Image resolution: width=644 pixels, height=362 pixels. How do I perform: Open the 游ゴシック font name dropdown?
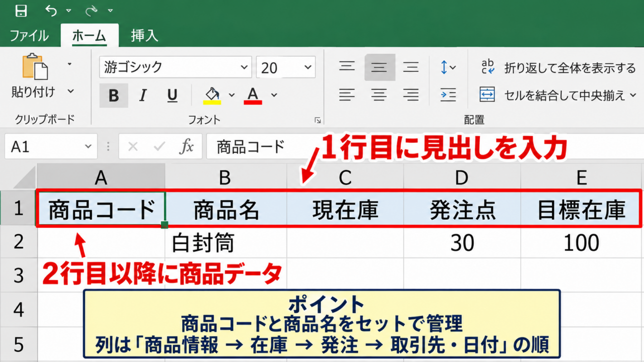click(245, 67)
